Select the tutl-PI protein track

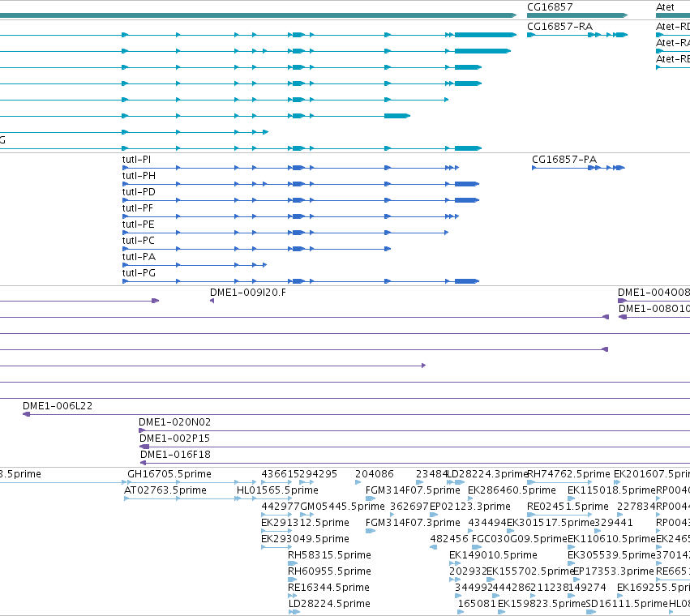290,168
